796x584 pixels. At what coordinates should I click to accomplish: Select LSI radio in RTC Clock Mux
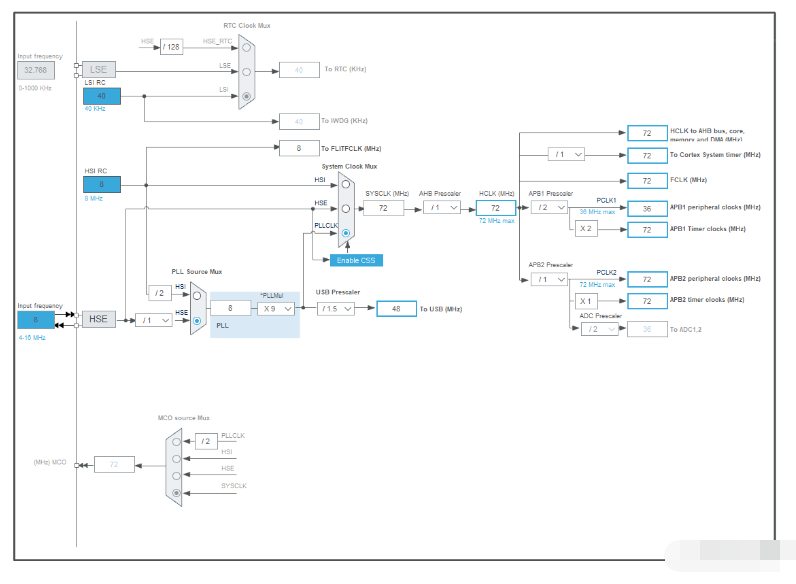(246, 96)
